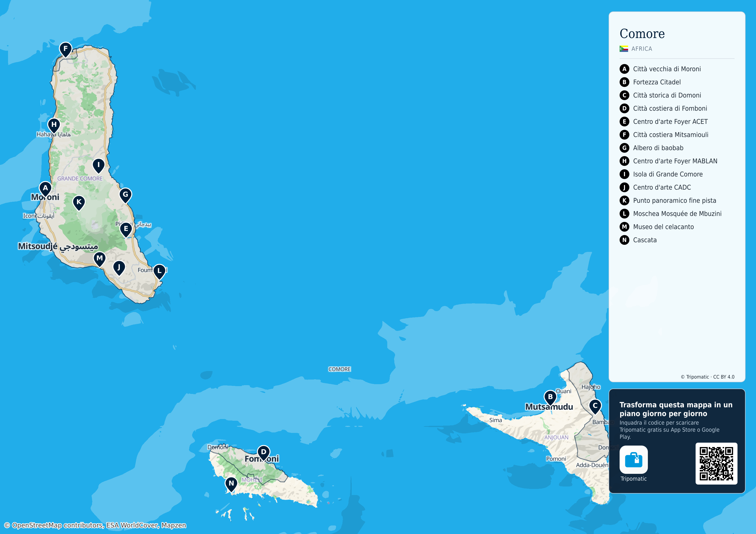
Task: Select map pin C on Anjouan
Action: 595,407
